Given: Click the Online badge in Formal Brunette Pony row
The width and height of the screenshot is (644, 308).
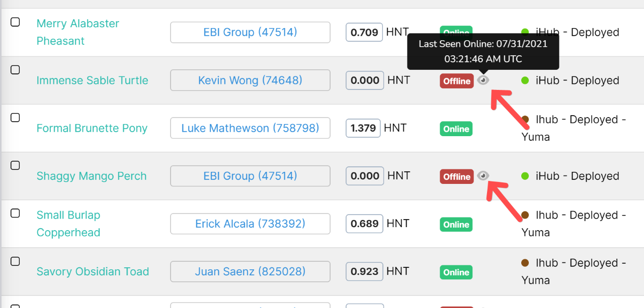Looking at the screenshot, I should 456,129.
